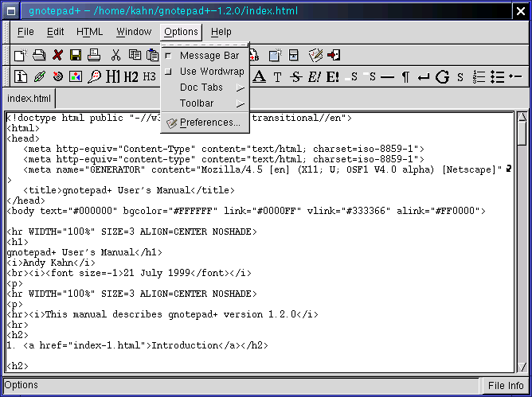
Task: Expand the Doc Tabs submenu
Action: (205, 88)
